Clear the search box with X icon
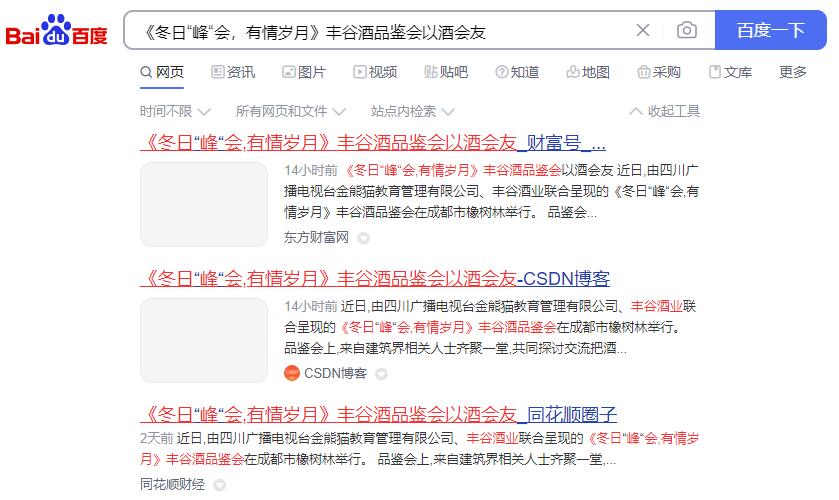The width and height of the screenshot is (839, 500). [x=643, y=31]
